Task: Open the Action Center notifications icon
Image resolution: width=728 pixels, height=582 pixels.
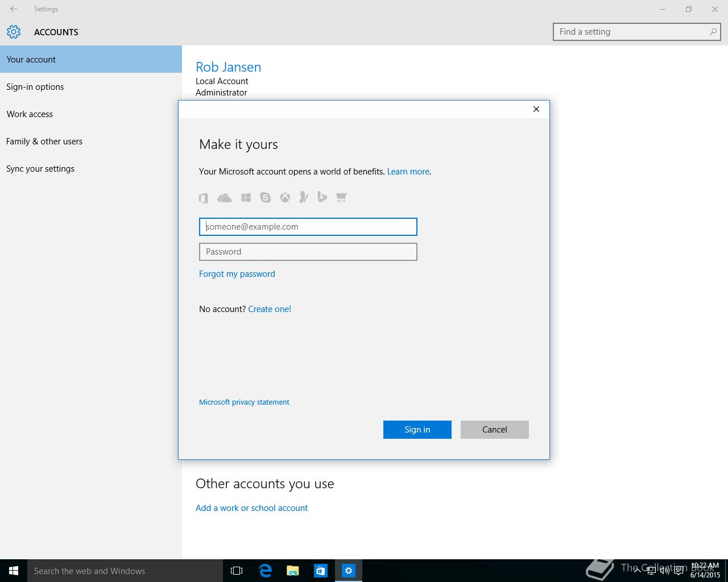Action: click(x=679, y=571)
